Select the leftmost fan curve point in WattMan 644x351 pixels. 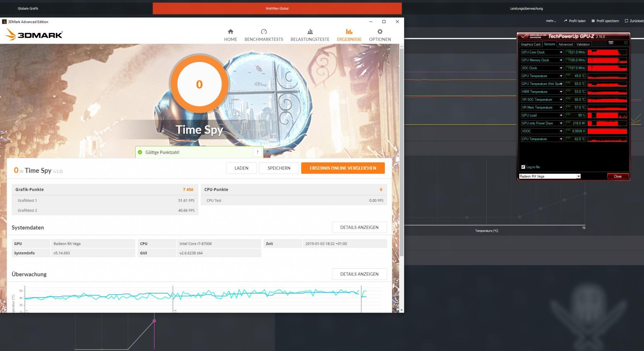[467, 217]
